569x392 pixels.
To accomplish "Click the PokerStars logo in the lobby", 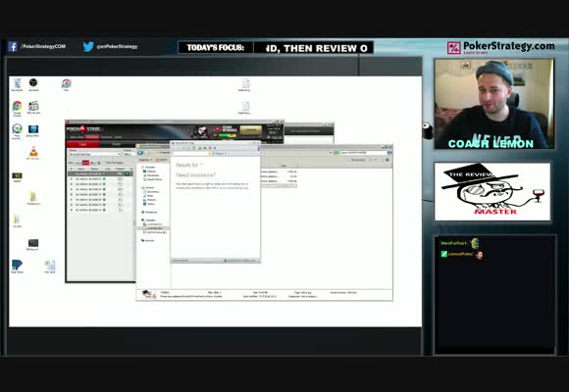I will [x=83, y=129].
